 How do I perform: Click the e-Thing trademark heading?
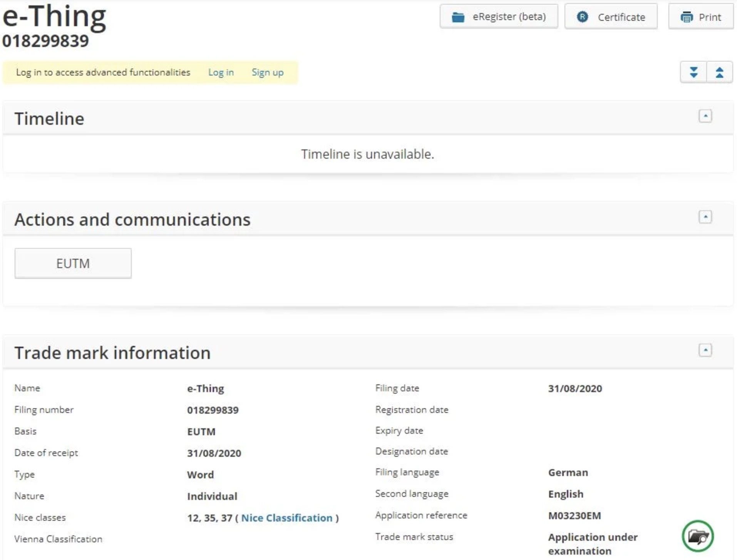[54, 16]
